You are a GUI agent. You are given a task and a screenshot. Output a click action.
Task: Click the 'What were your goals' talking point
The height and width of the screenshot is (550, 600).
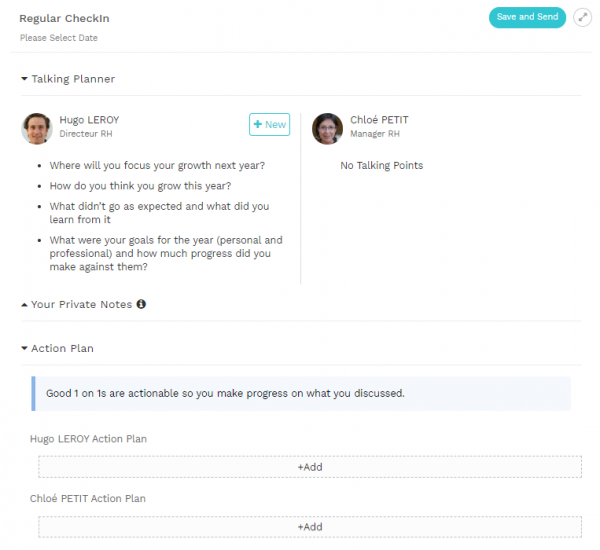tap(166, 254)
